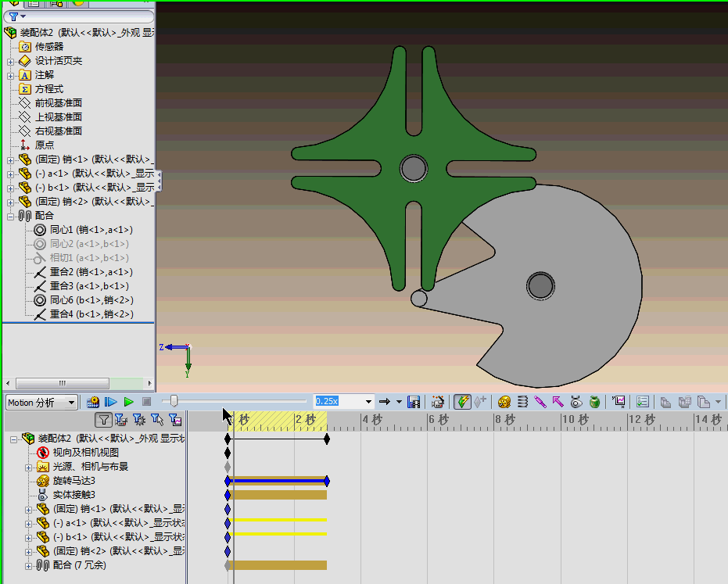Click 装配体2 end key at timeline top row
The image size is (728, 584).
(x=327, y=439)
